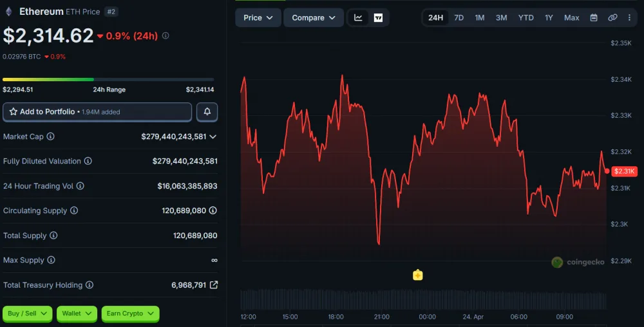The width and height of the screenshot is (644, 327).
Task: Click the Ethereum logo icon
Action: 8,12
